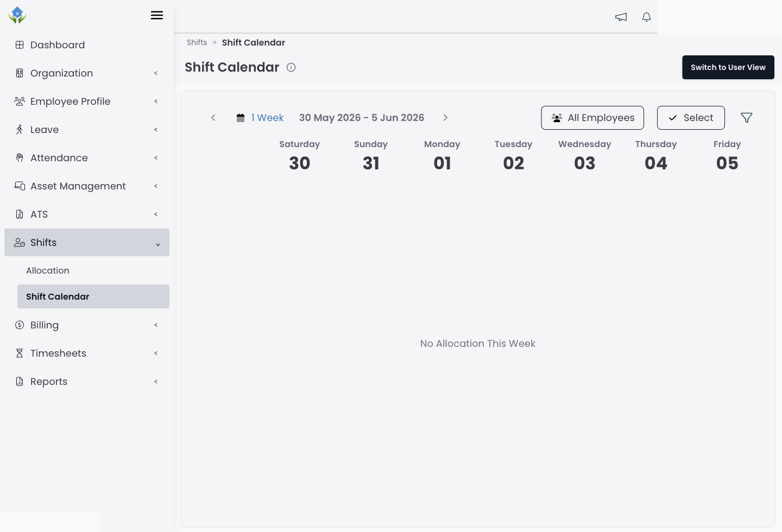The height and width of the screenshot is (532, 782).
Task: Expand the Attendance menu chevron
Action: click(x=156, y=158)
